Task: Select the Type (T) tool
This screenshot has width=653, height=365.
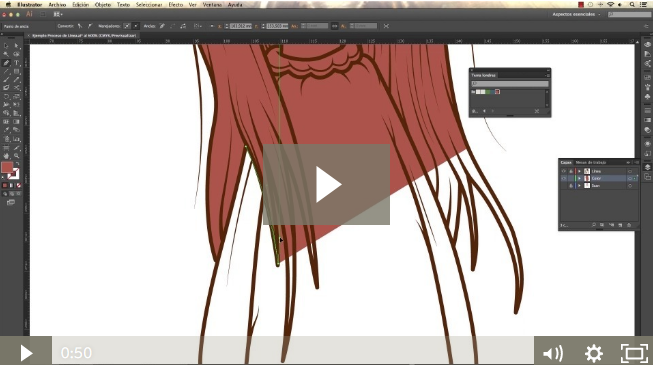Action: click(x=16, y=63)
